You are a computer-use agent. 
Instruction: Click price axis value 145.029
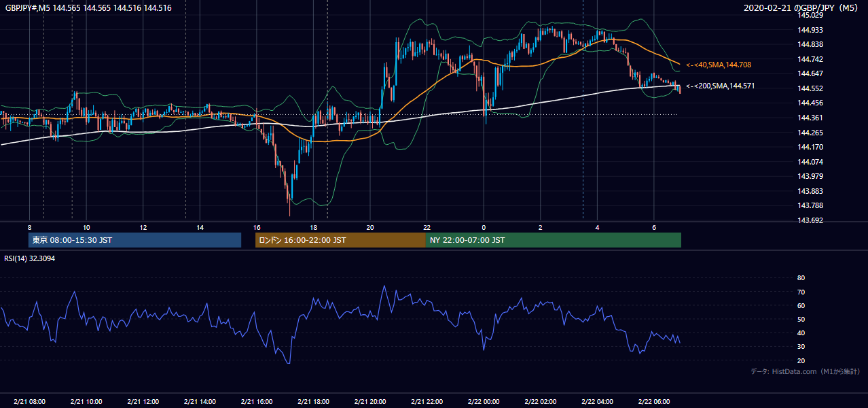[810, 15]
